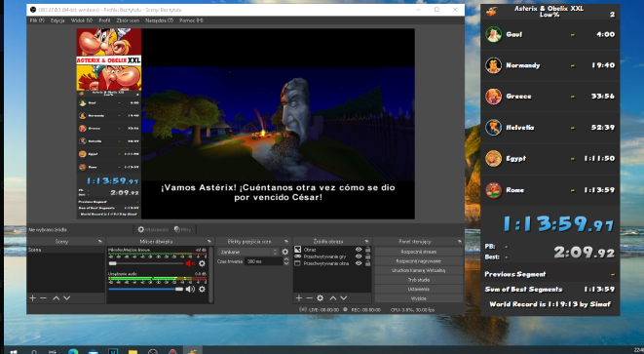Toggle the lock on the Przechwytywanie okna source
Viewport: 644px width, 354px height.
pos(368,263)
